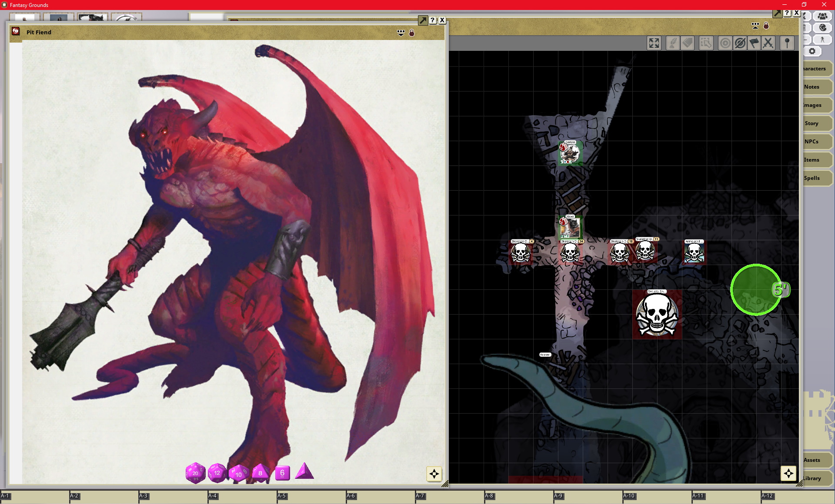
Task: Open first minimized window thumbnail at top
Action: (25, 17)
